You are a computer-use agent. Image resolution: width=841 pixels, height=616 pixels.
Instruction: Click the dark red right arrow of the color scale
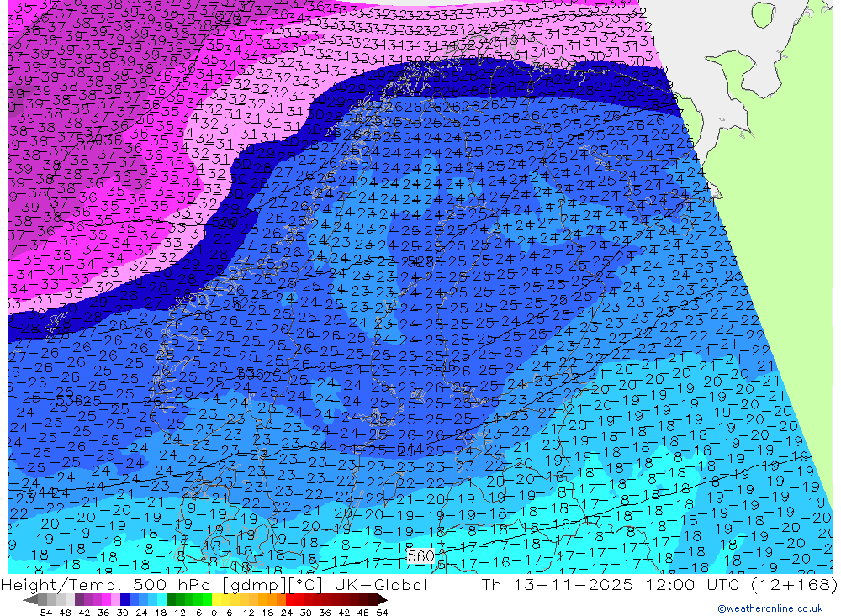point(381,600)
